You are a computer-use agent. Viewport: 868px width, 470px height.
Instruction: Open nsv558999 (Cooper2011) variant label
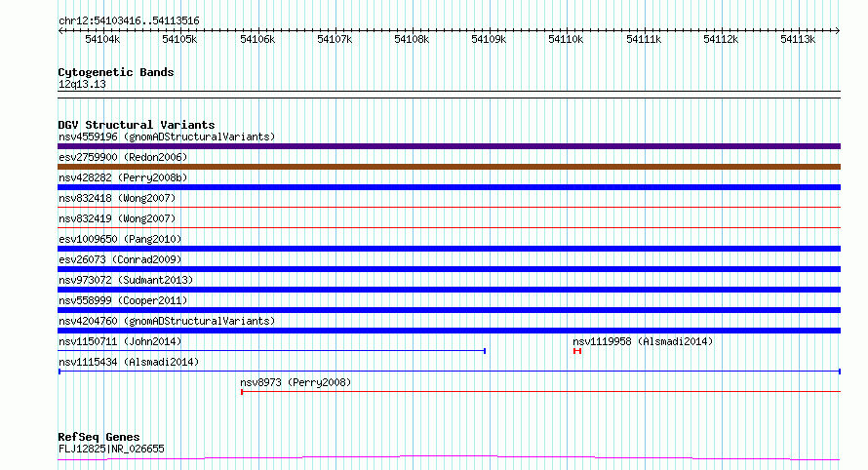point(123,300)
